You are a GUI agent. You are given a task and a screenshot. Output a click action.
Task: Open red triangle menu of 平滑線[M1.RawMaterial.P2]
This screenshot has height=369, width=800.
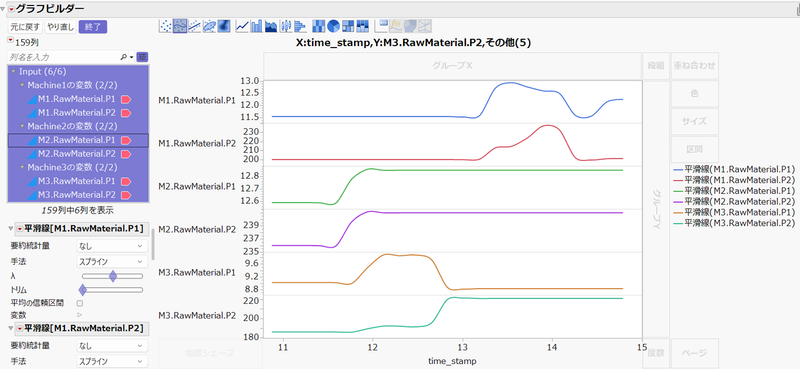20,328
